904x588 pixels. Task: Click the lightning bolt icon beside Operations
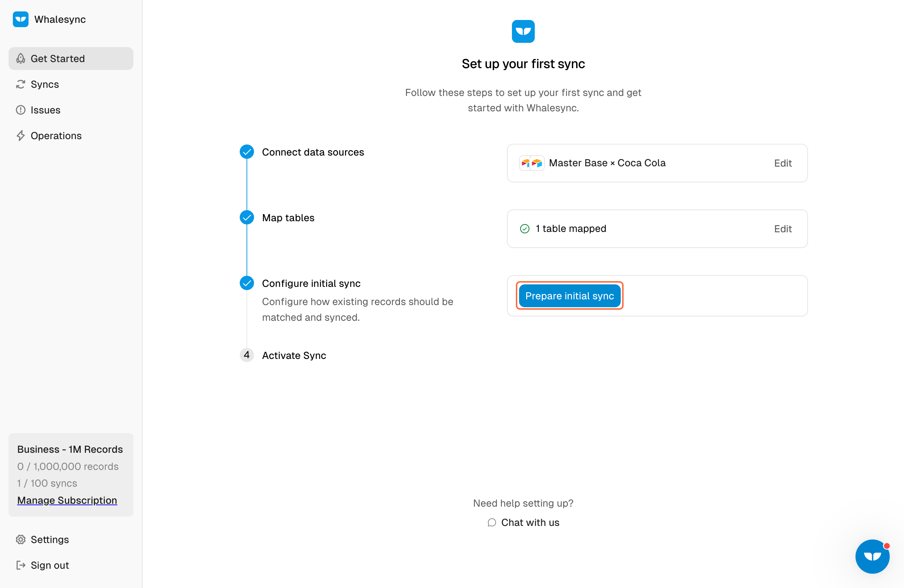(x=20, y=136)
